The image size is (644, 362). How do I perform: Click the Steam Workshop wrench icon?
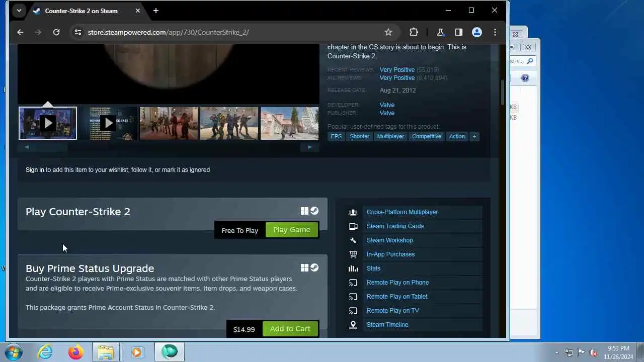coord(353,240)
